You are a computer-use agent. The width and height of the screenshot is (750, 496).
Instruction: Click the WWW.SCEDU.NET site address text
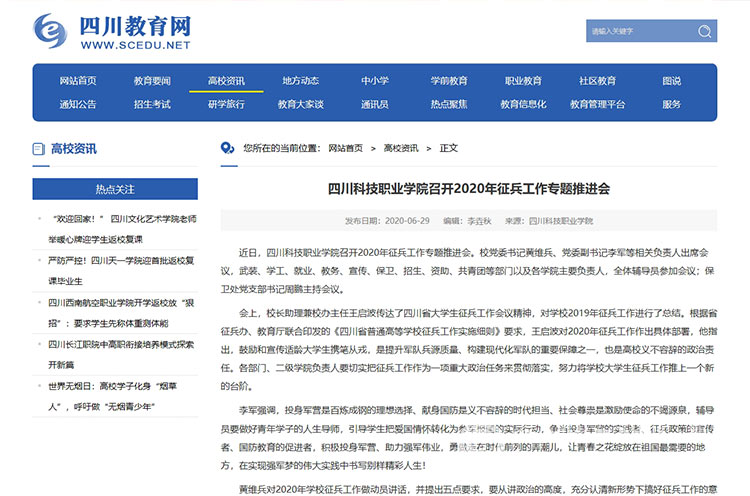point(136,45)
